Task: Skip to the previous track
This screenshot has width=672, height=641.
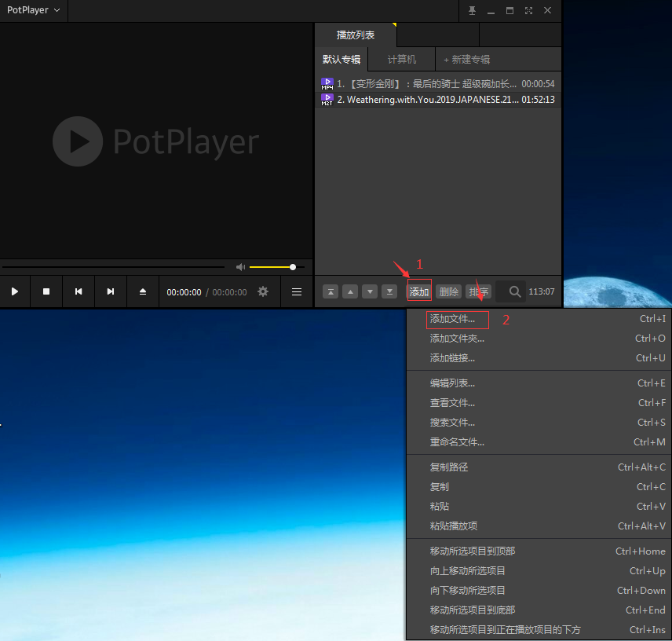Action: coord(79,291)
